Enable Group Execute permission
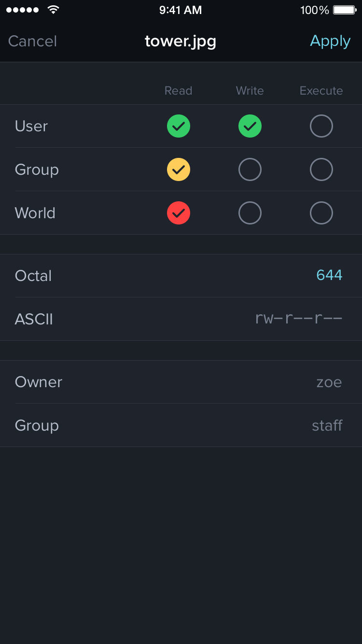 point(321,169)
